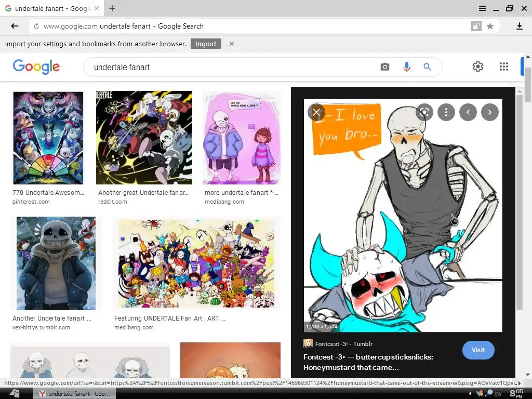
Task: Open the browser hamburger menu
Action: point(482,8)
